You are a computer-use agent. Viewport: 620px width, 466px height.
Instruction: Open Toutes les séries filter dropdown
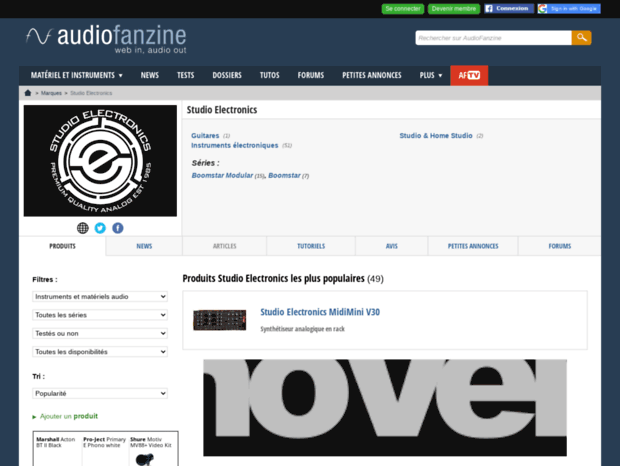point(100,315)
